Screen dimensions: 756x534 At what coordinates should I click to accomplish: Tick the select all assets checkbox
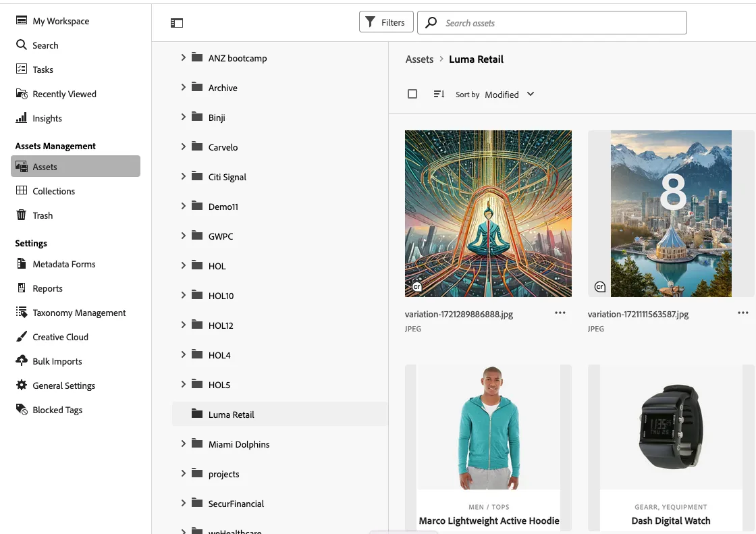tap(412, 94)
